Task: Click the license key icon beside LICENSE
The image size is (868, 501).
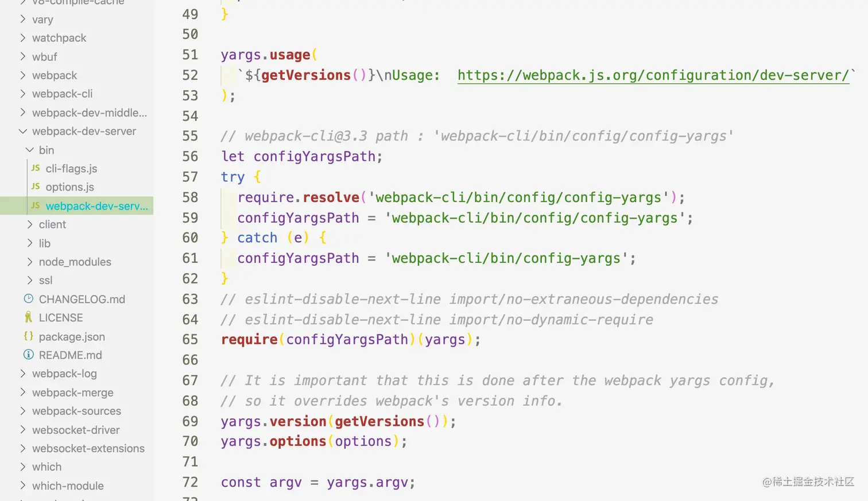Action: click(x=28, y=317)
